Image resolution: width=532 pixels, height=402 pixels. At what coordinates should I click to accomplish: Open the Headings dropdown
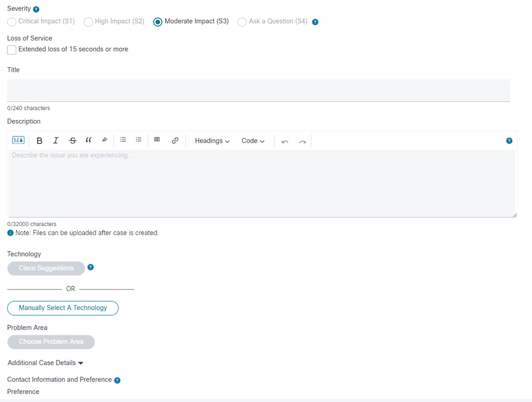[212, 141]
